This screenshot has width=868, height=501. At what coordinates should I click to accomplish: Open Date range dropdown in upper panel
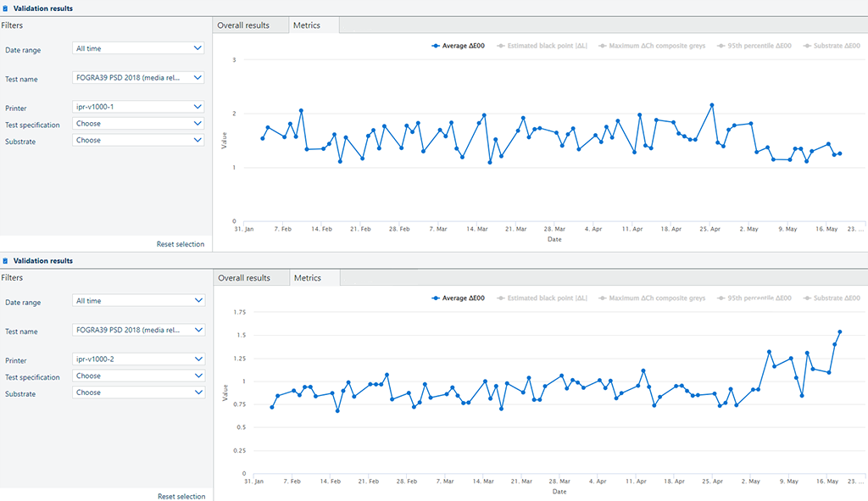point(138,49)
